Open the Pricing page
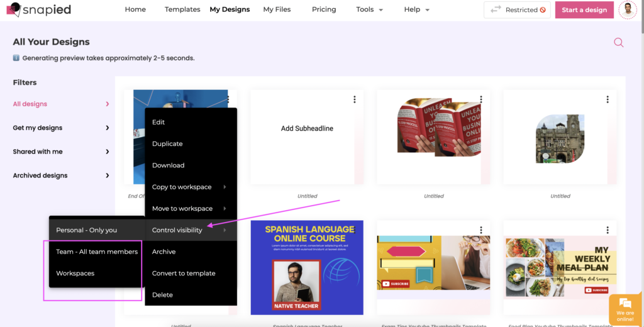Viewport: 644px width, 327px height. click(x=324, y=9)
